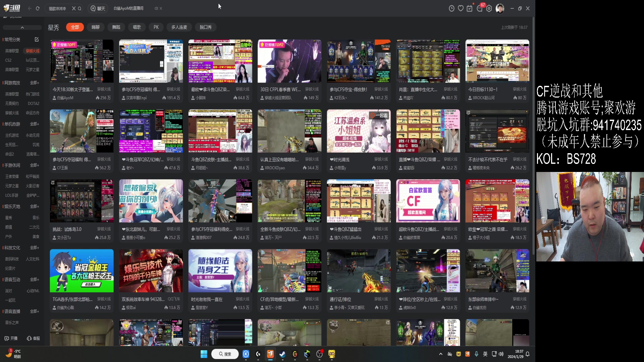Open the 王者荣耀 category

[12, 177]
